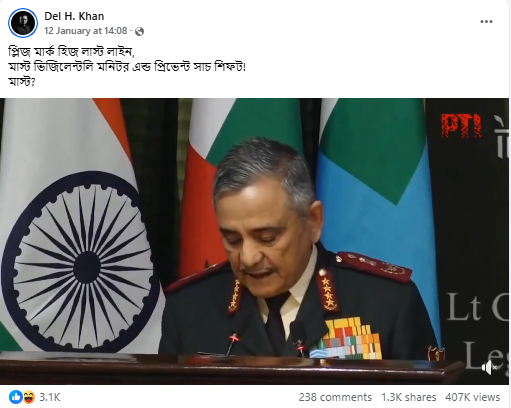View the 238 comments
The image size is (511, 408).
click(335, 397)
